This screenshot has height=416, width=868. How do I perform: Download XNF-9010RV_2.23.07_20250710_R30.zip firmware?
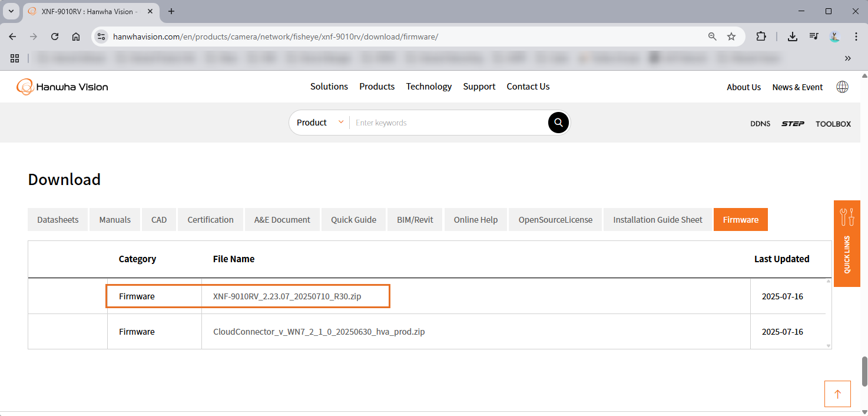click(x=287, y=296)
